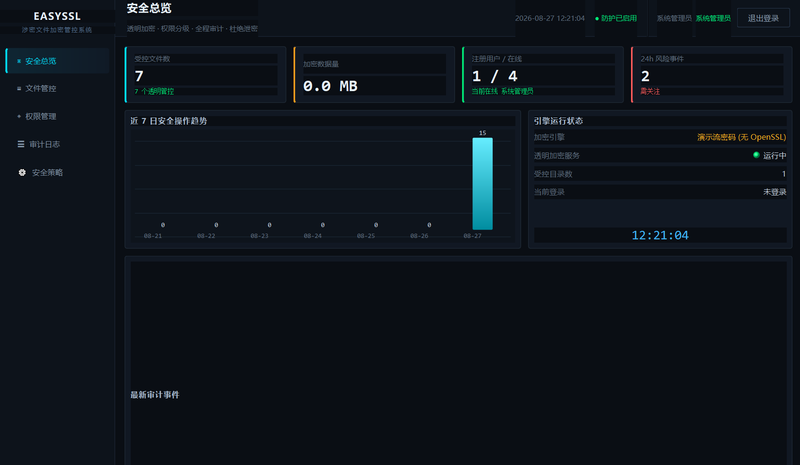Click the 7 个透明管控 note
800x465 pixels.
(154, 91)
